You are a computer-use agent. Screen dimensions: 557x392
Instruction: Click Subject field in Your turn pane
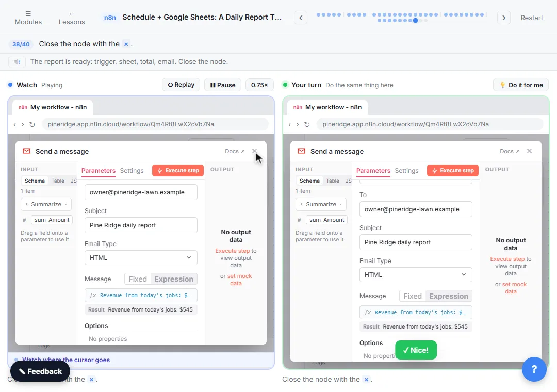416,242
